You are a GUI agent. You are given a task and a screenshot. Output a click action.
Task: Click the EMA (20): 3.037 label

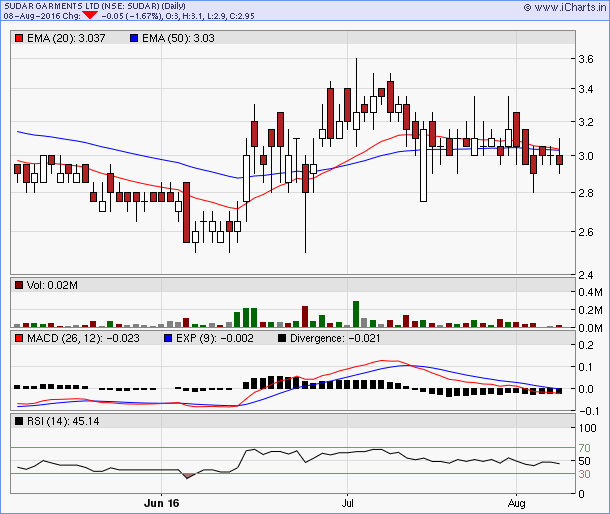(66, 38)
